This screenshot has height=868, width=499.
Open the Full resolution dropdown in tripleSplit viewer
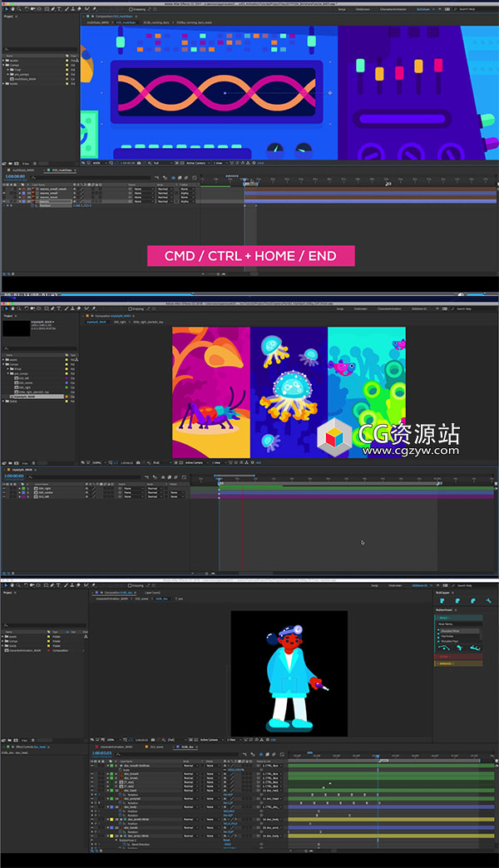point(160,462)
